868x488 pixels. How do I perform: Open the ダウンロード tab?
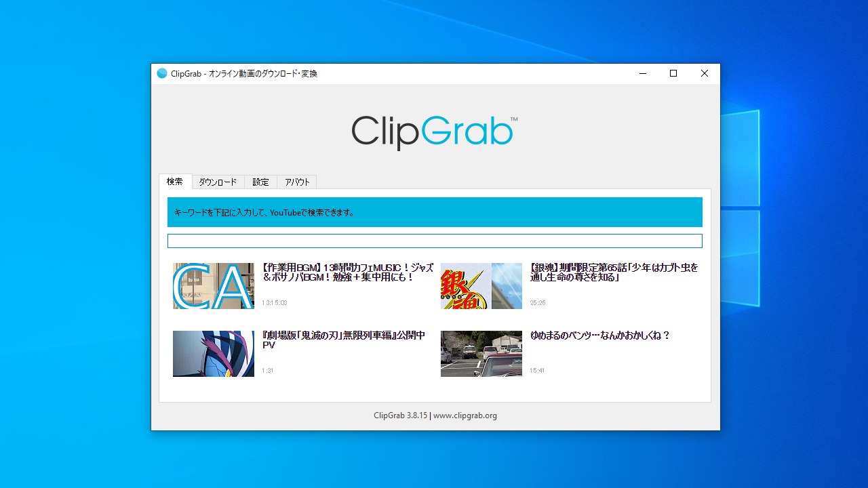pyautogui.click(x=218, y=182)
